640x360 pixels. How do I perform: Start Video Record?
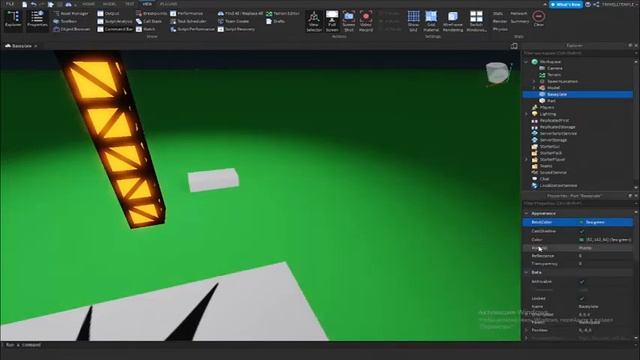(366, 21)
